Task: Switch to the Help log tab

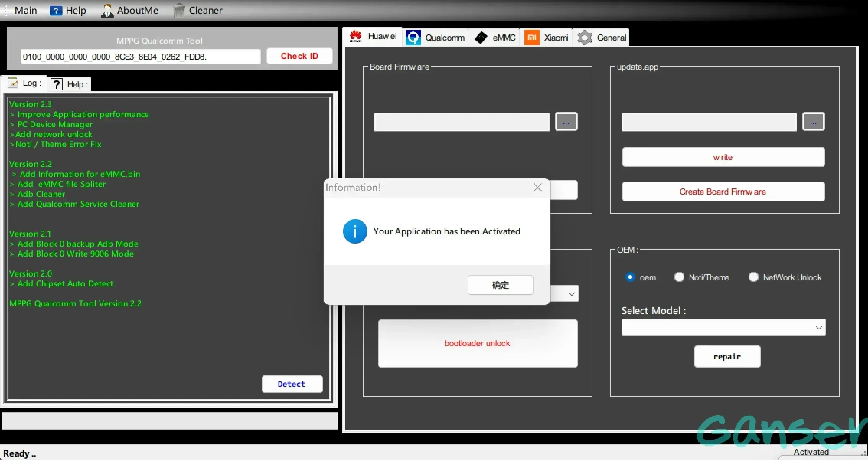Action: [70, 84]
